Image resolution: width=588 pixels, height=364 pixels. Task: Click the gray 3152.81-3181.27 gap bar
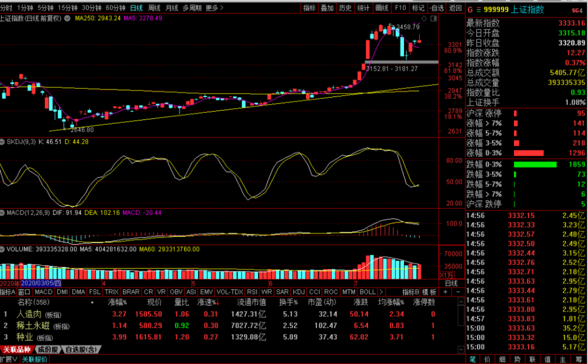coord(401,62)
